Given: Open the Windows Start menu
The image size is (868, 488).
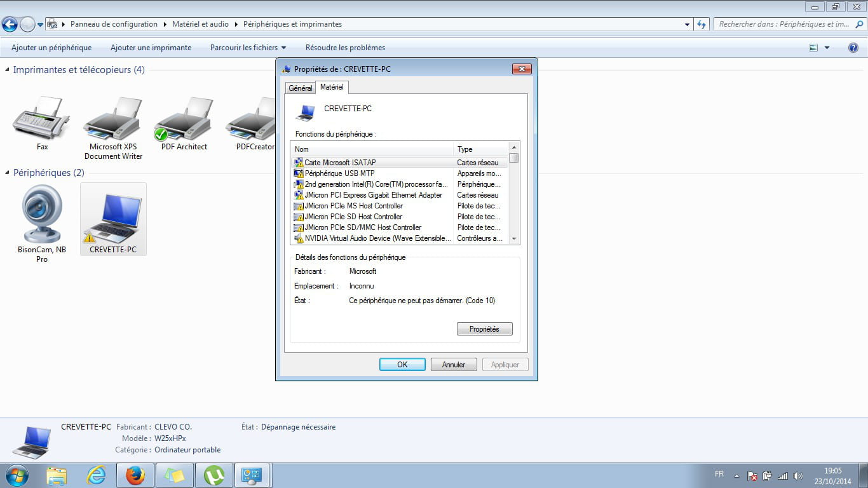Looking at the screenshot, I should 16,475.
